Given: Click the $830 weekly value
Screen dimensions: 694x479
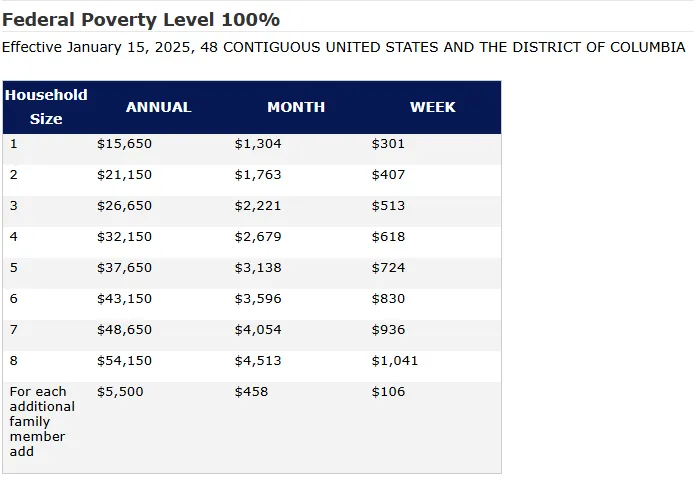Looking at the screenshot, I should click(388, 299).
